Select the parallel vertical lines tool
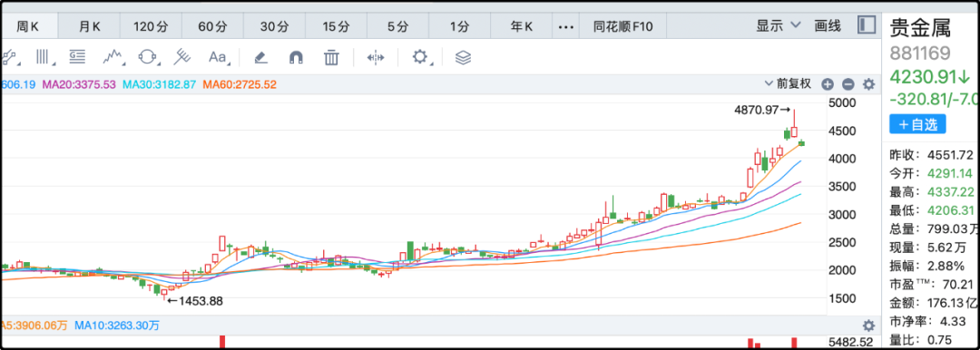 [44, 57]
